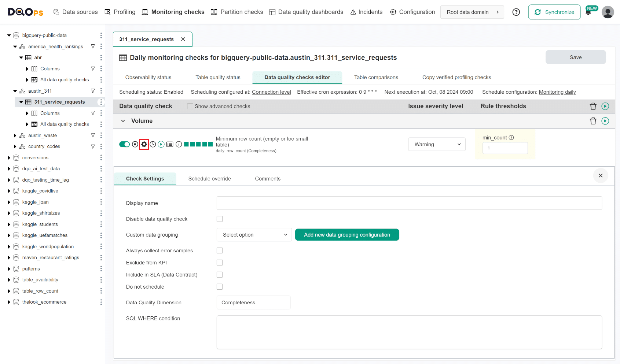
Task: Tick Do not schedule checkbox
Action: pyautogui.click(x=220, y=287)
